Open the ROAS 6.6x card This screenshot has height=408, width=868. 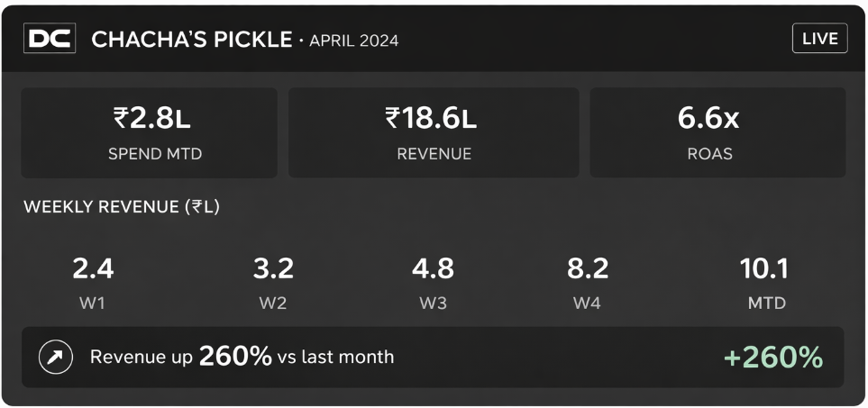[x=717, y=132]
